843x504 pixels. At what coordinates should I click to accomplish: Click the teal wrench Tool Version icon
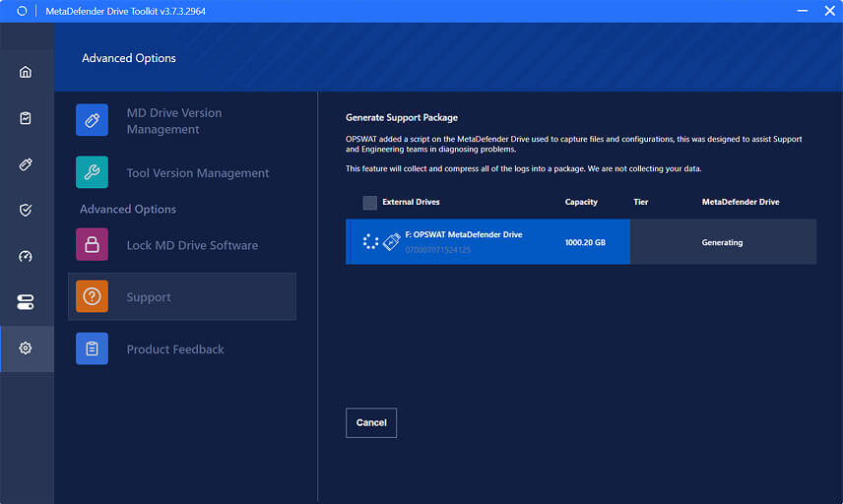92,172
